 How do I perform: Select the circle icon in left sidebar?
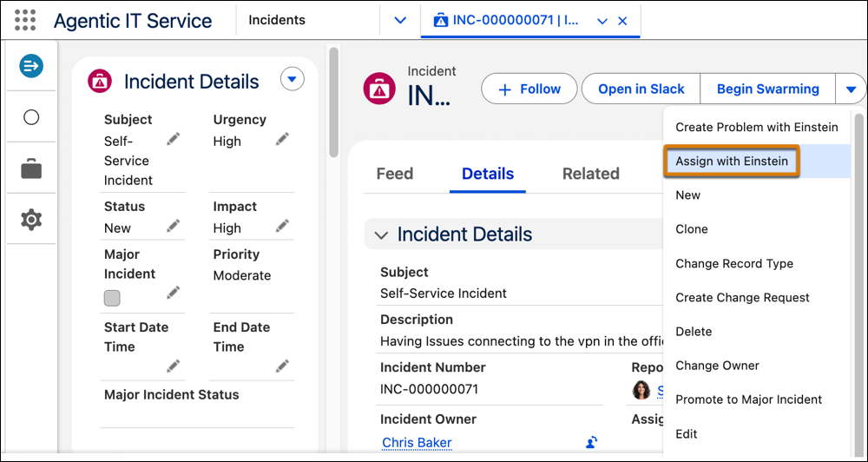31,117
